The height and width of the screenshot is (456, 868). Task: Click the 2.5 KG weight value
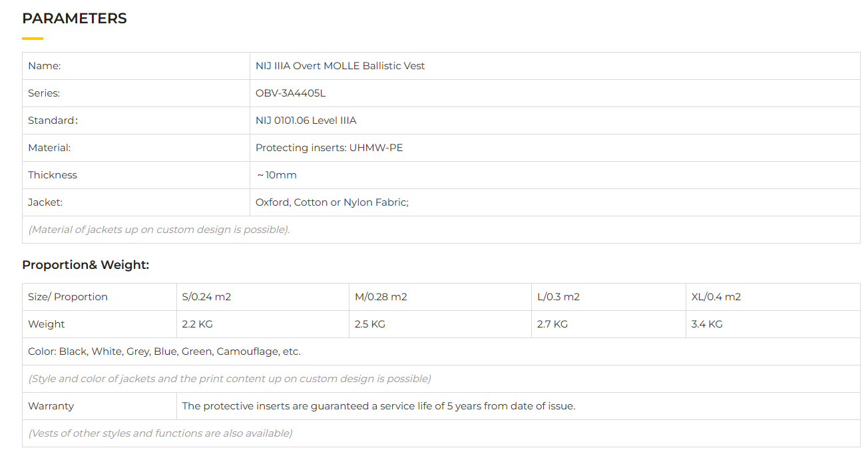pyautogui.click(x=370, y=324)
